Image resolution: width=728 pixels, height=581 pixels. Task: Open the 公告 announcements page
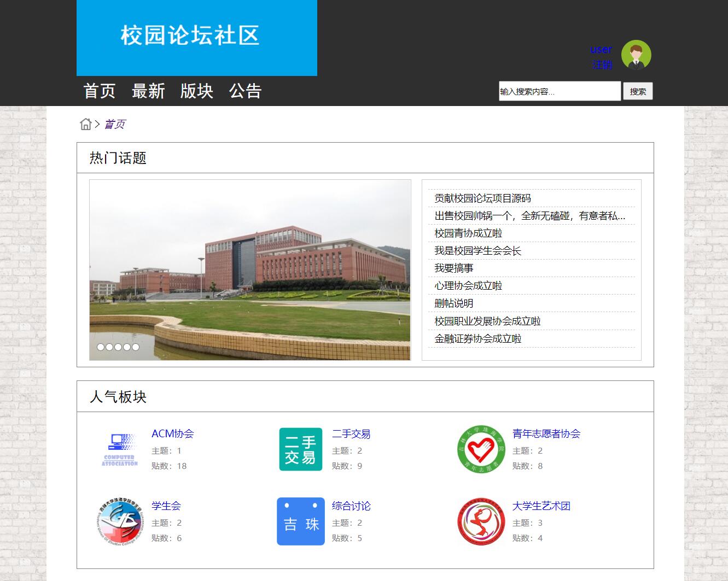click(x=246, y=91)
